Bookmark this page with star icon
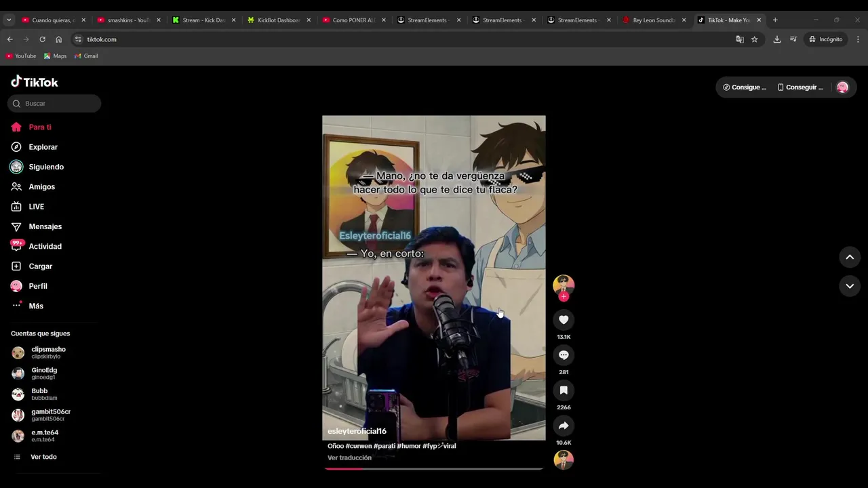 pyautogui.click(x=754, y=39)
